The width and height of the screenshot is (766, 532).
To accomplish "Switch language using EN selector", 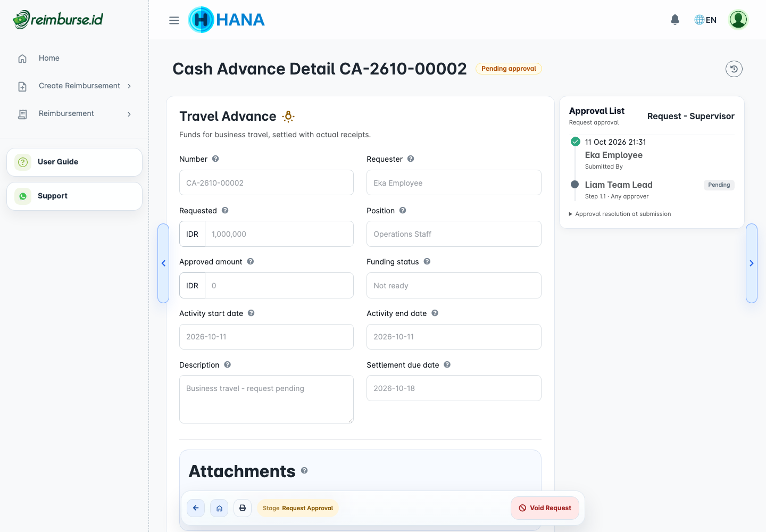I will pyautogui.click(x=705, y=20).
